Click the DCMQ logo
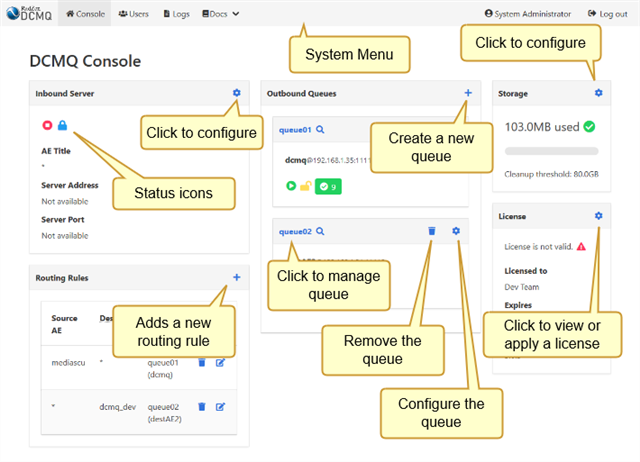This screenshot has height=462, width=640. pos(29,13)
